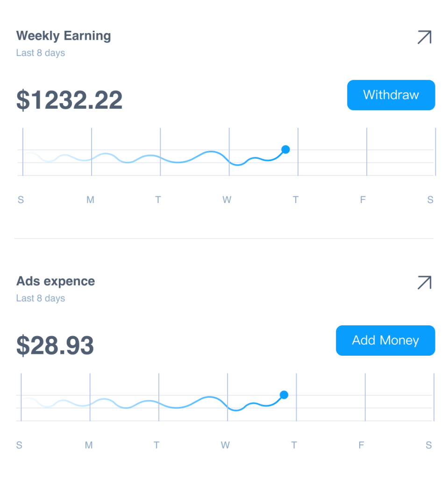Viewport: 448px width, 478px height.
Task: Open Ads expence details arrow icon
Action: [x=424, y=282]
